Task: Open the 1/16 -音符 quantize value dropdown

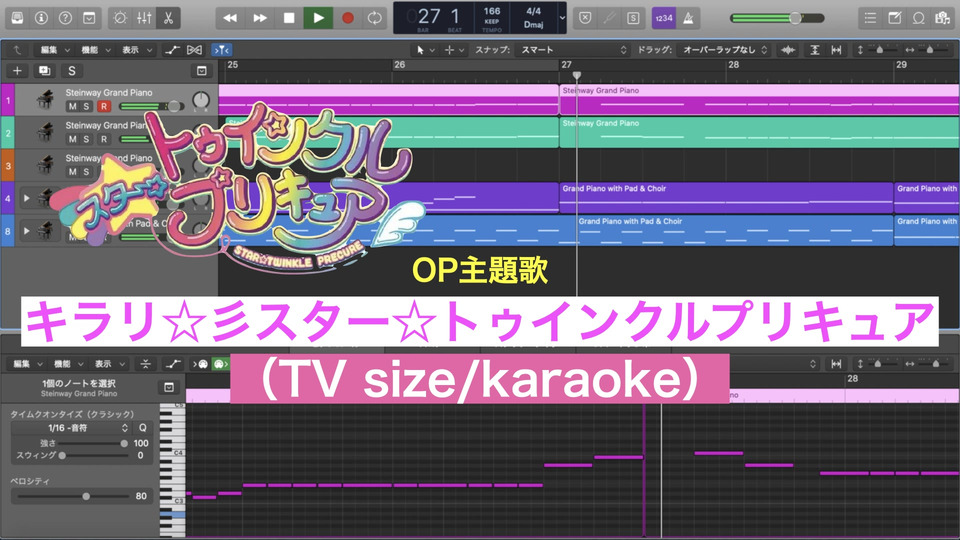Action: [x=71, y=428]
